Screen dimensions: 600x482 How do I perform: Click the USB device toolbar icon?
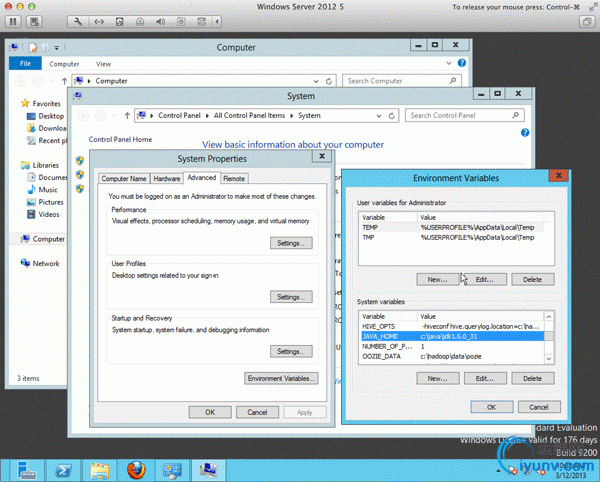[181, 21]
